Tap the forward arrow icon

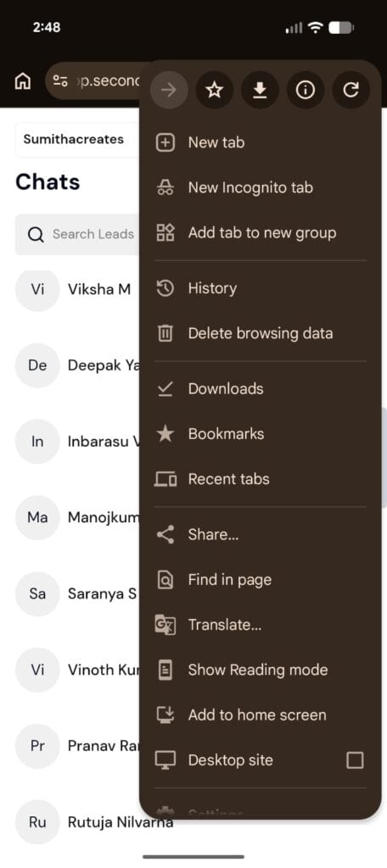tap(169, 90)
